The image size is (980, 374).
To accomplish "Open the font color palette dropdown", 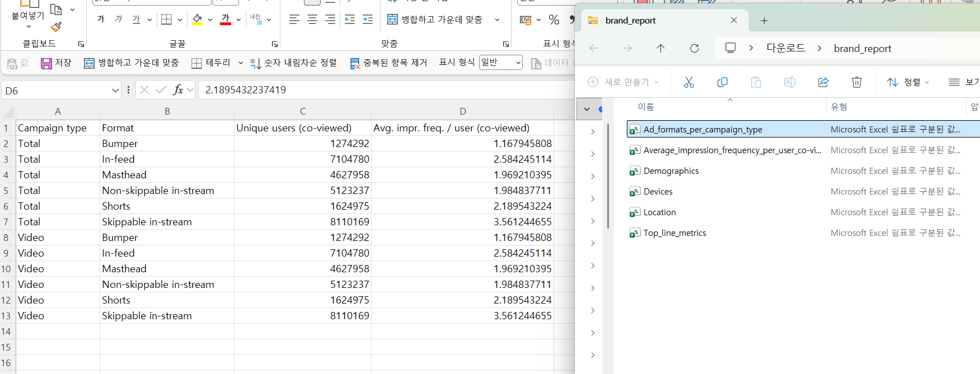I will tap(238, 20).
